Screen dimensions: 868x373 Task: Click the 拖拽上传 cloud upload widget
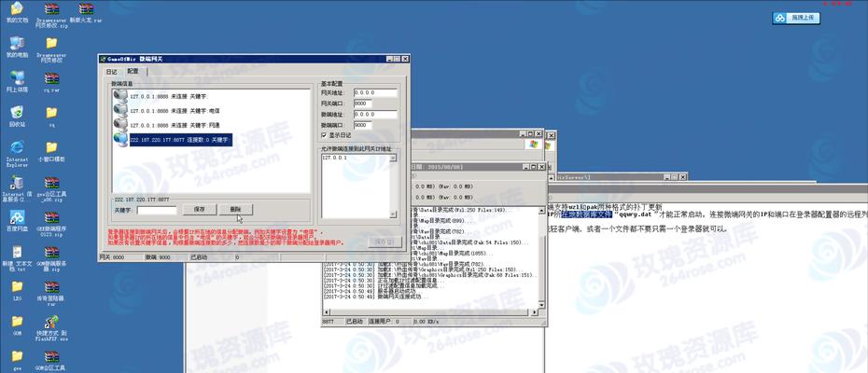pyautogui.click(x=796, y=19)
